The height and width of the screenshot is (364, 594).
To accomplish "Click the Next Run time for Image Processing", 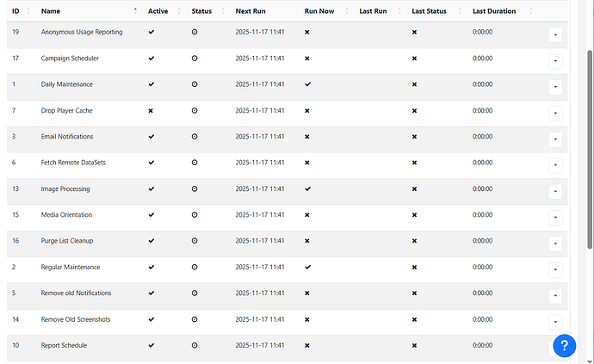I will point(259,189).
